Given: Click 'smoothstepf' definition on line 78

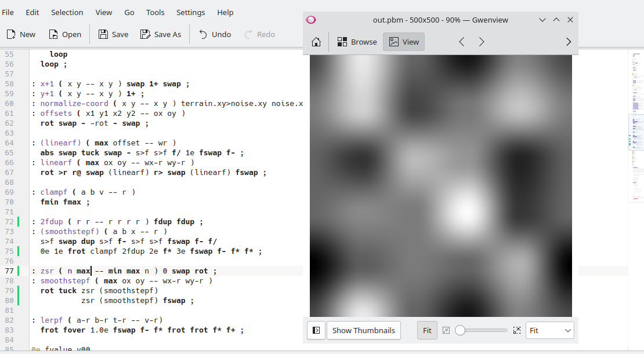Looking at the screenshot, I should pyautogui.click(x=65, y=280).
